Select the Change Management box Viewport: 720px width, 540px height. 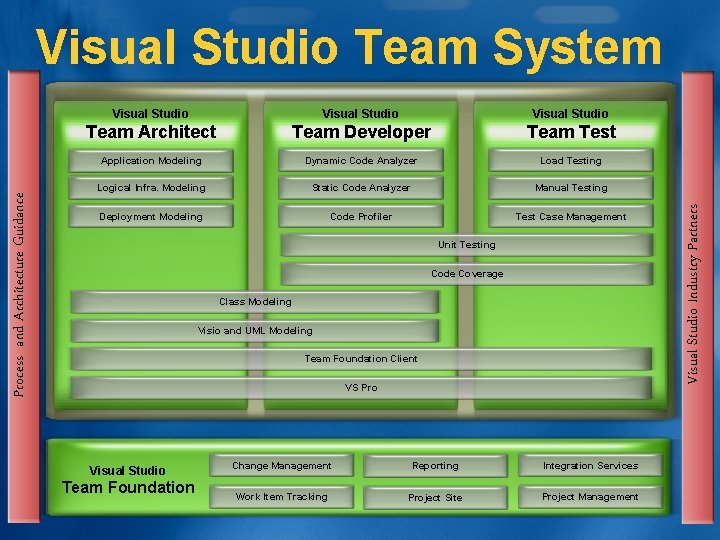pyautogui.click(x=281, y=466)
